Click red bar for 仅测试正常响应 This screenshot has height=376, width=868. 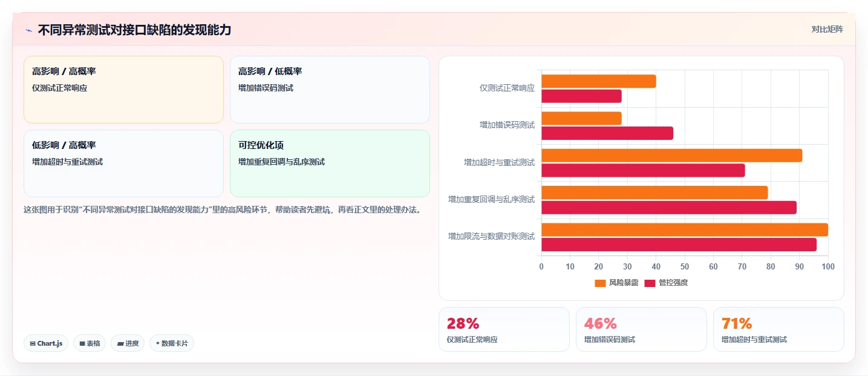click(581, 96)
